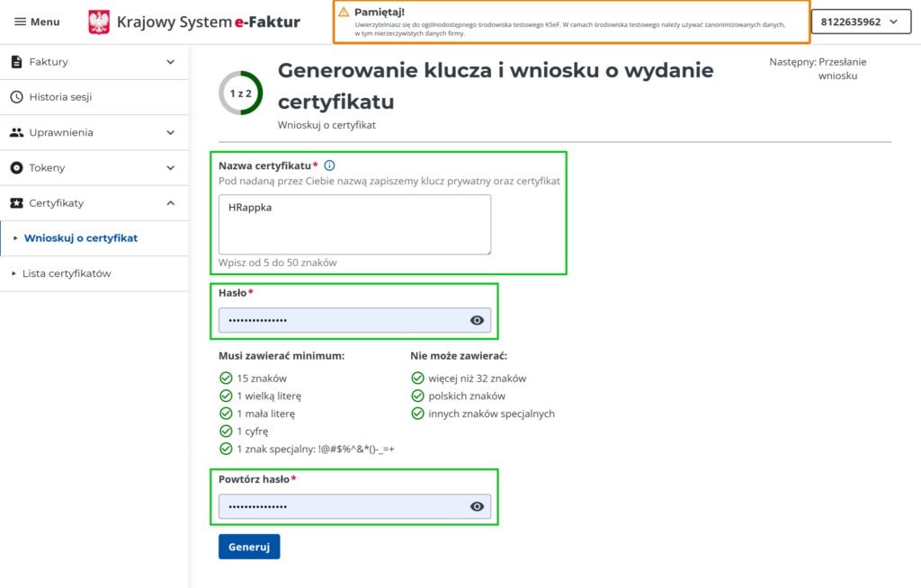The width and height of the screenshot is (921, 588).
Task: Toggle visibility of Powtórz hasło field
Action: coord(477,507)
